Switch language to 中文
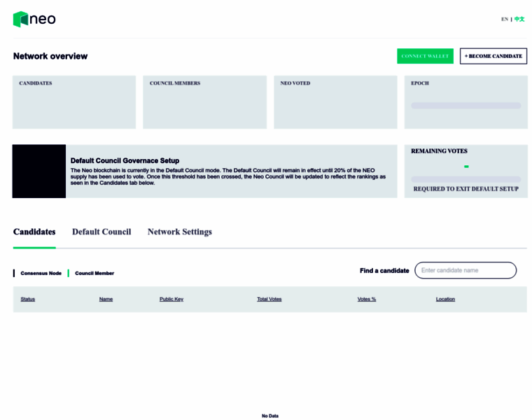 click(519, 19)
